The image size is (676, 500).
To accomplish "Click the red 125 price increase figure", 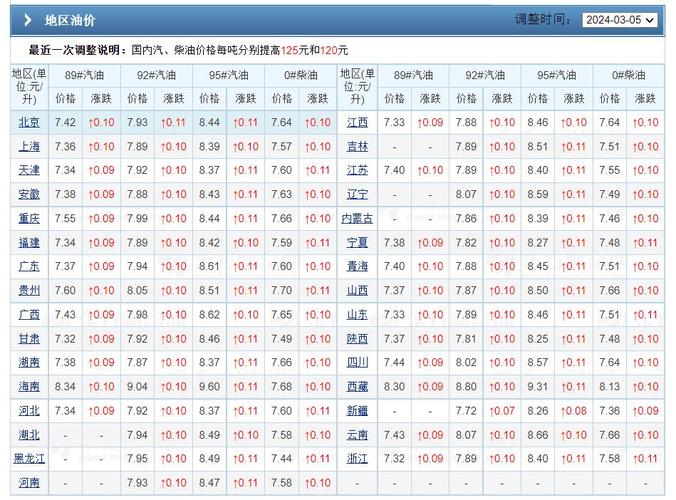I will pyautogui.click(x=290, y=50).
